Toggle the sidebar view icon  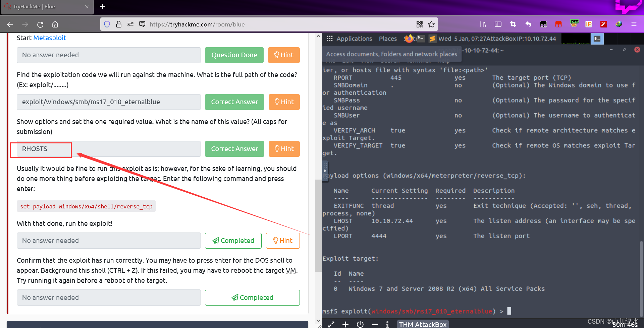pyautogui.click(x=498, y=24)
